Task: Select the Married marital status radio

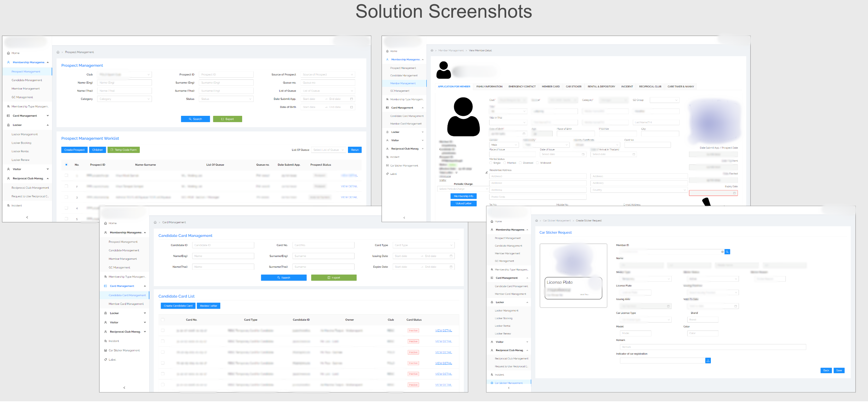Action: click(x=505, y=163)
